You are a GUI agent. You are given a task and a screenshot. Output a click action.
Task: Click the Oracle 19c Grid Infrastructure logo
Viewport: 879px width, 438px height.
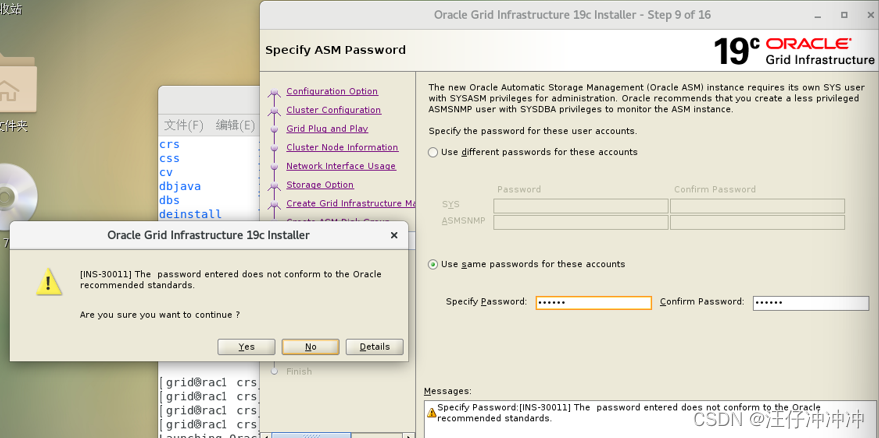pos(794,51)
